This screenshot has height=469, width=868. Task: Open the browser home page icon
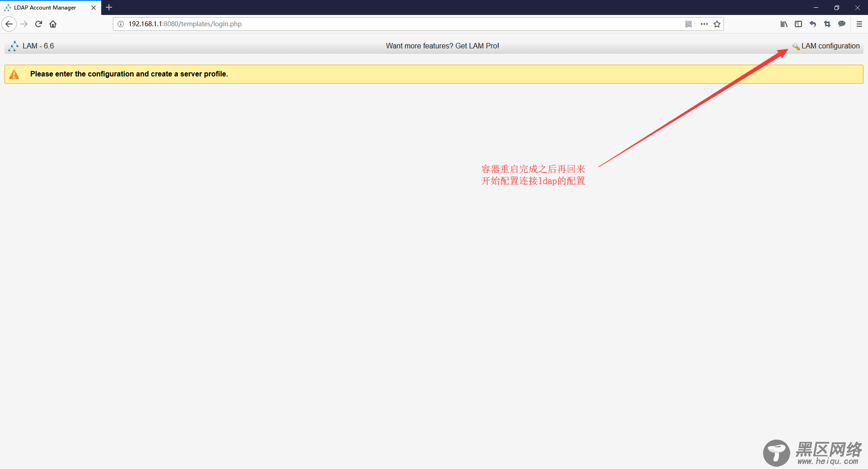pyautogui.click(x=53, y=24)
